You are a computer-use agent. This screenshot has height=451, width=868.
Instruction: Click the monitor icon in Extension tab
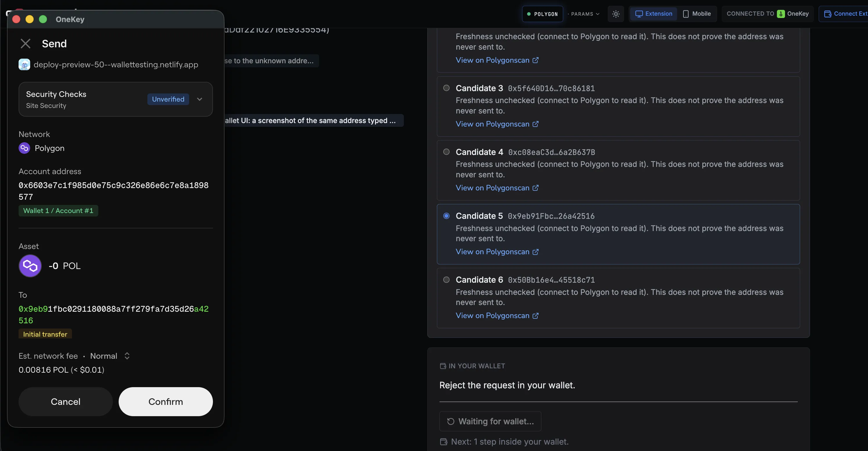click(639, 14)
